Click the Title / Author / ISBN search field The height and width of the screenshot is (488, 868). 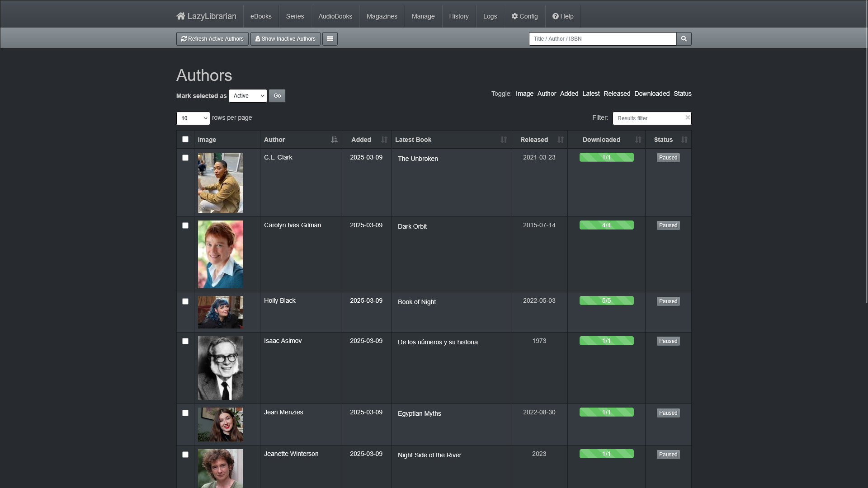tap(603, 39)
